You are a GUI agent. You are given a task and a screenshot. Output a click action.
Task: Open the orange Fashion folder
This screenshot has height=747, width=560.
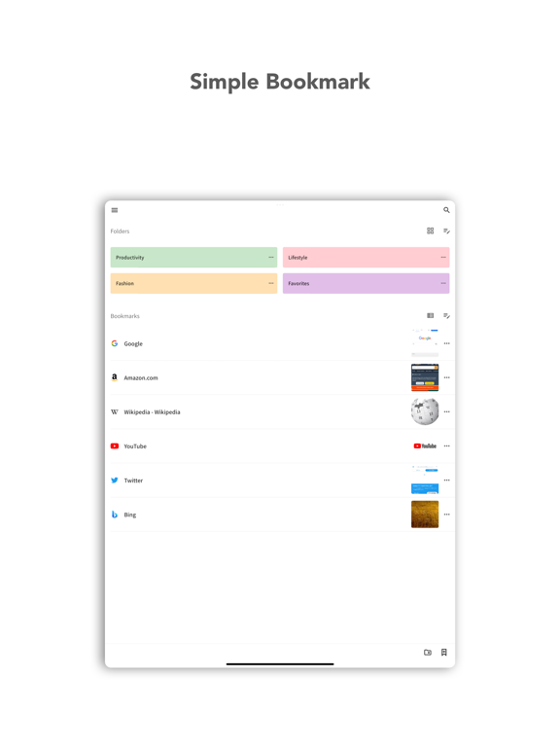click(193, 283)
